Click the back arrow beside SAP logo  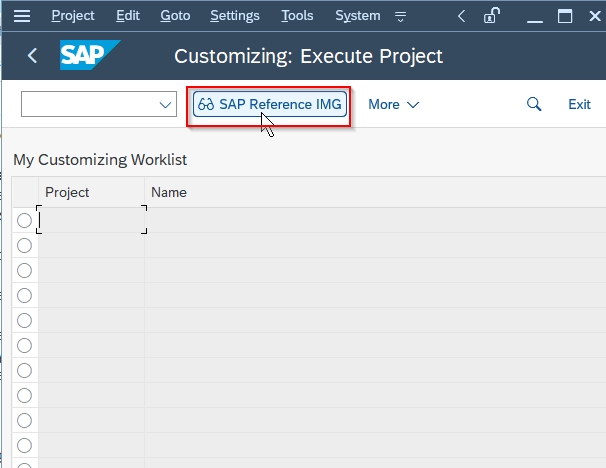[32, 56]
